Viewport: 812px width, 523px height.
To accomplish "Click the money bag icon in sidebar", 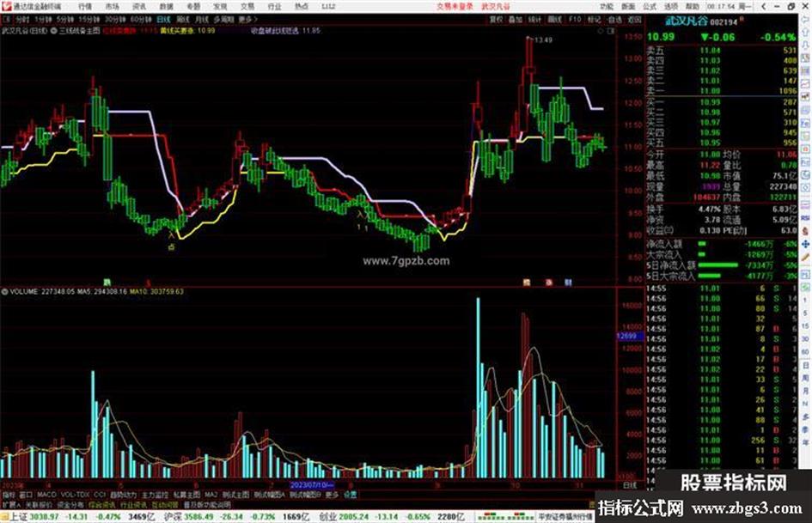I will pos(806,231).
